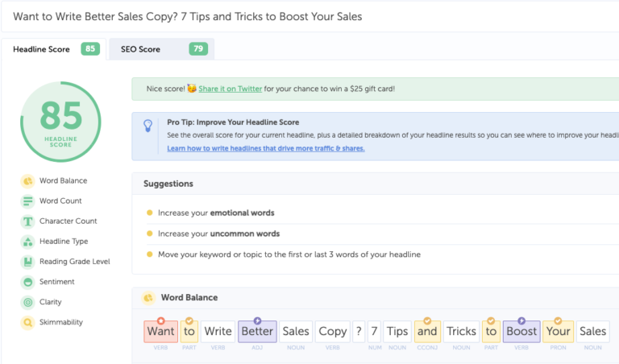Screen dimensions: 619x364
Task: Click the check badge on and
Action: [427, 321]
